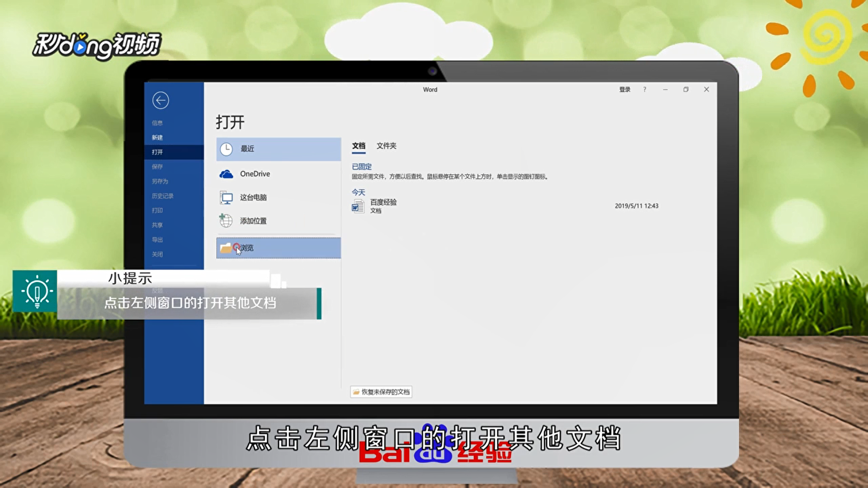Viewport: 868px width, 488px height.
Task: Open the 新建 menu item
Action: click(x=157, y=137)
